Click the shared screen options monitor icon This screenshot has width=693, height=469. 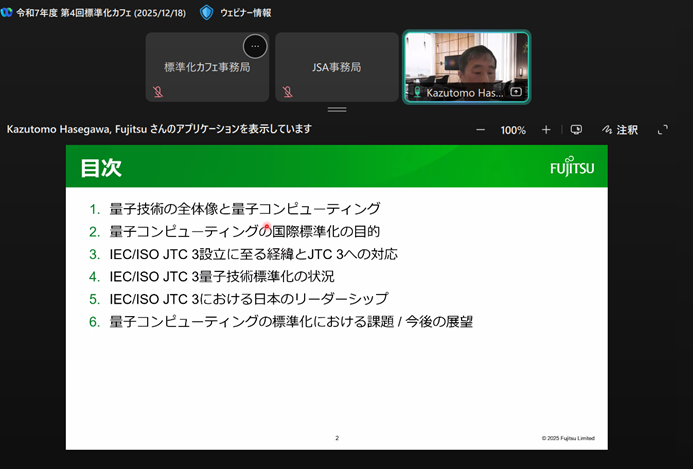(576, 130)
